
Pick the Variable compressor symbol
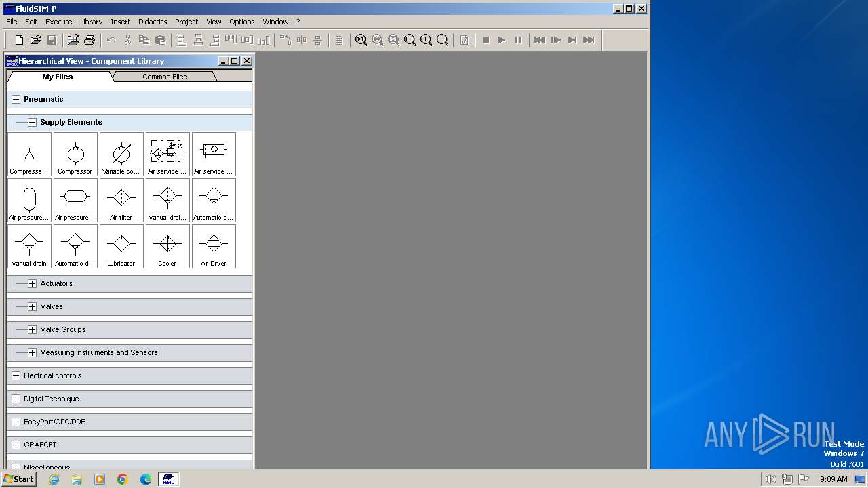coord(121,155)
